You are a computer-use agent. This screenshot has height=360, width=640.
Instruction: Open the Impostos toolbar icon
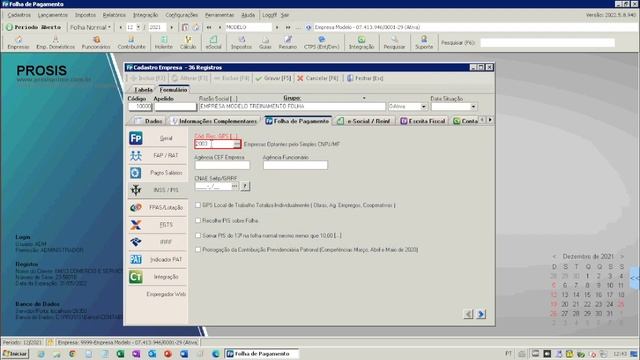click(241, 42)
